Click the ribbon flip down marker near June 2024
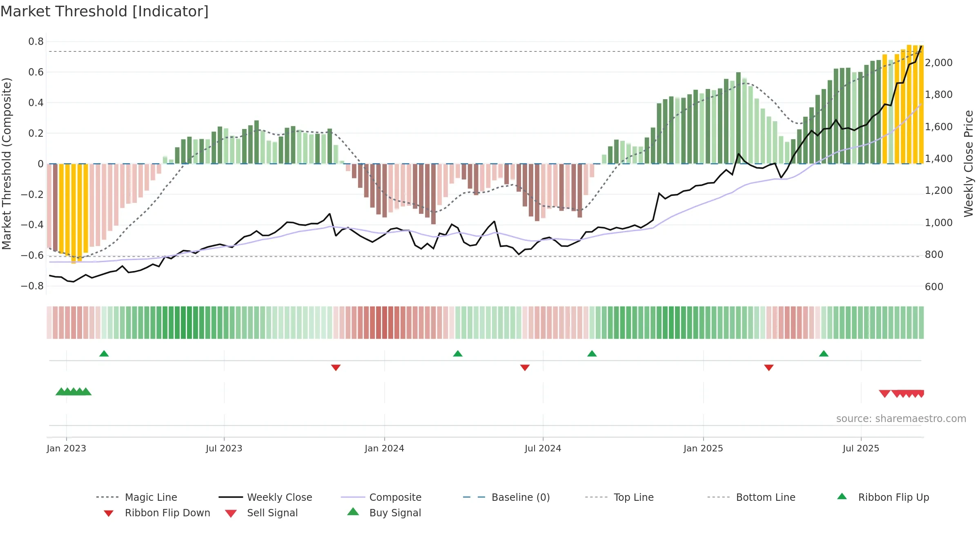The image size is (980, 551). (525, 368)
